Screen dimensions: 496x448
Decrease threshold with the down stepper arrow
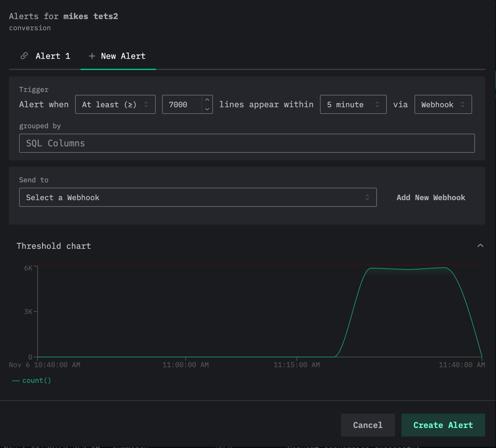pos(207,109)
